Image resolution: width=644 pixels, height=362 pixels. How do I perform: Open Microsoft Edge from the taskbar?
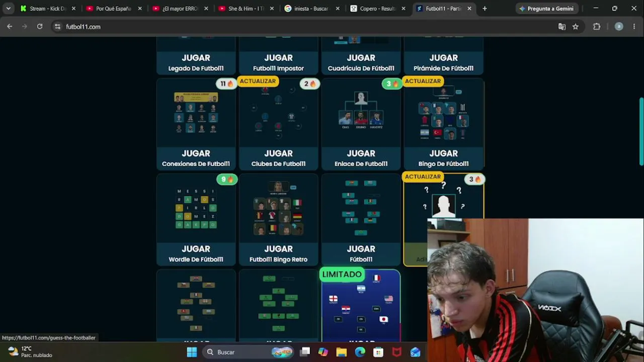pos(360,352)
